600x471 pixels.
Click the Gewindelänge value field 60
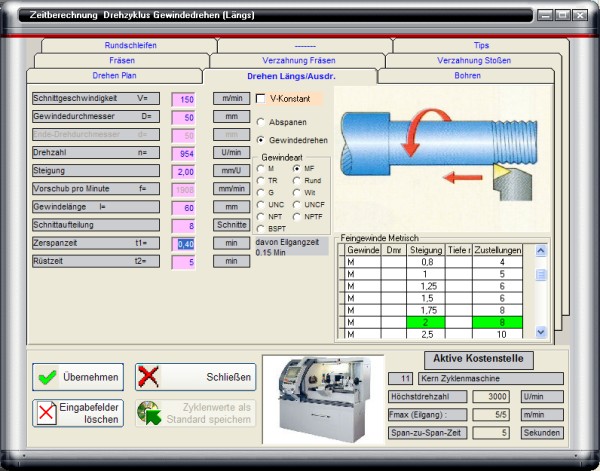183,208
